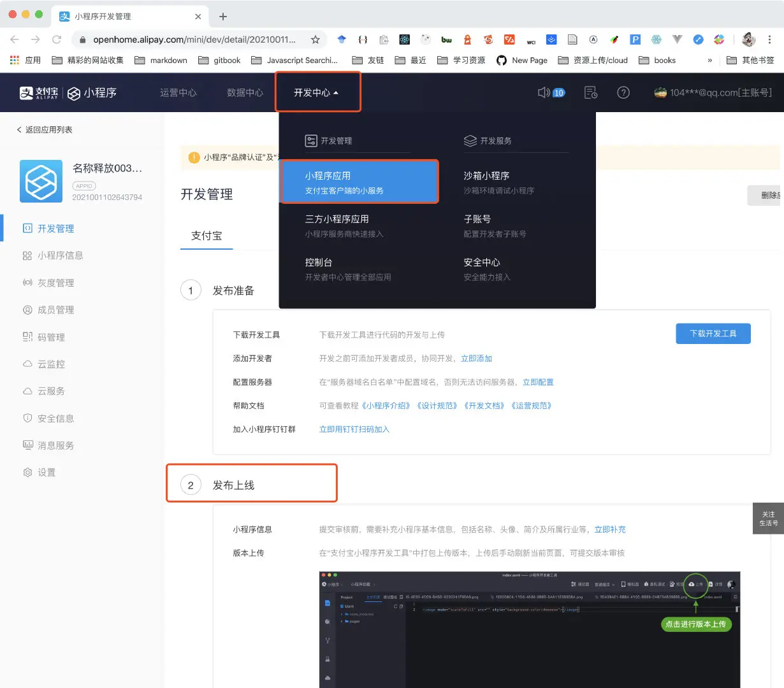Select 子账号 menu entry
Screen dimensions: 784x688
(x=495, y=226)
